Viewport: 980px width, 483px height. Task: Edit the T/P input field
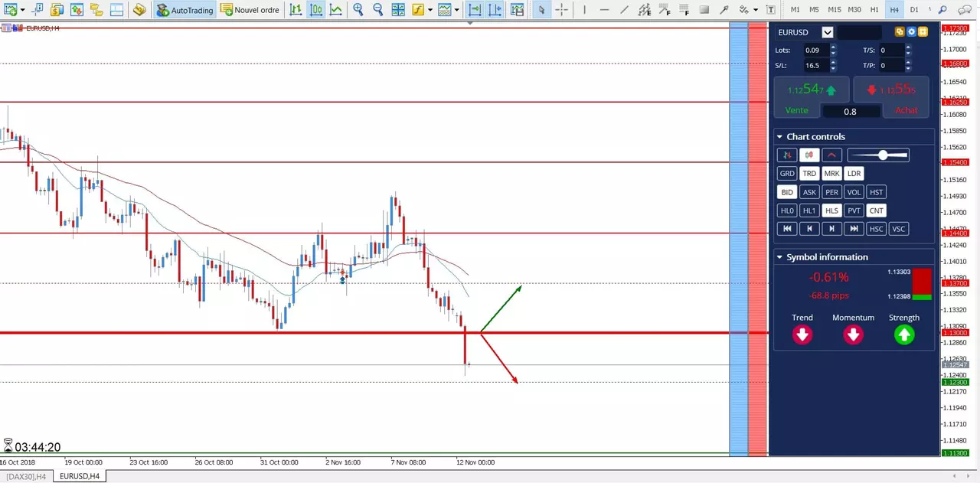891,66
